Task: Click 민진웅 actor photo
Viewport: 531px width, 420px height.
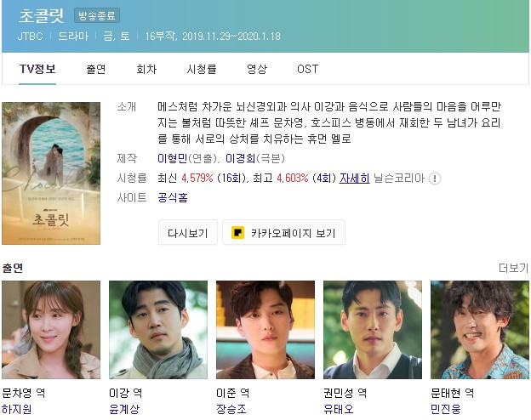Action: point(480,330)
